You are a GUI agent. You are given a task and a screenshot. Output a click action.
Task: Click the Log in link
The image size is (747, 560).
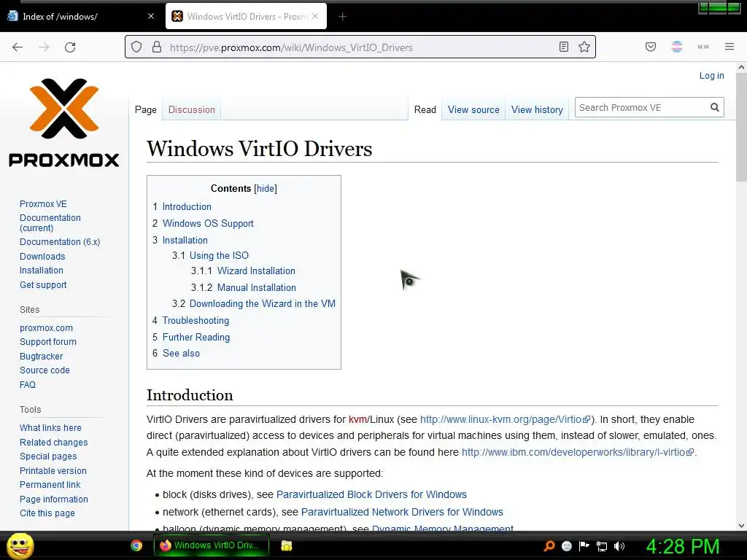[712, 75]
